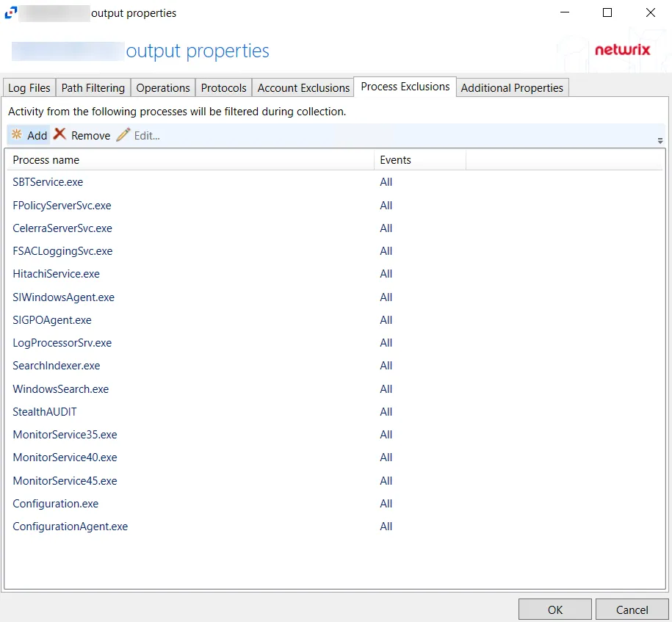Click the red X Remove icon

pos(59,134)
